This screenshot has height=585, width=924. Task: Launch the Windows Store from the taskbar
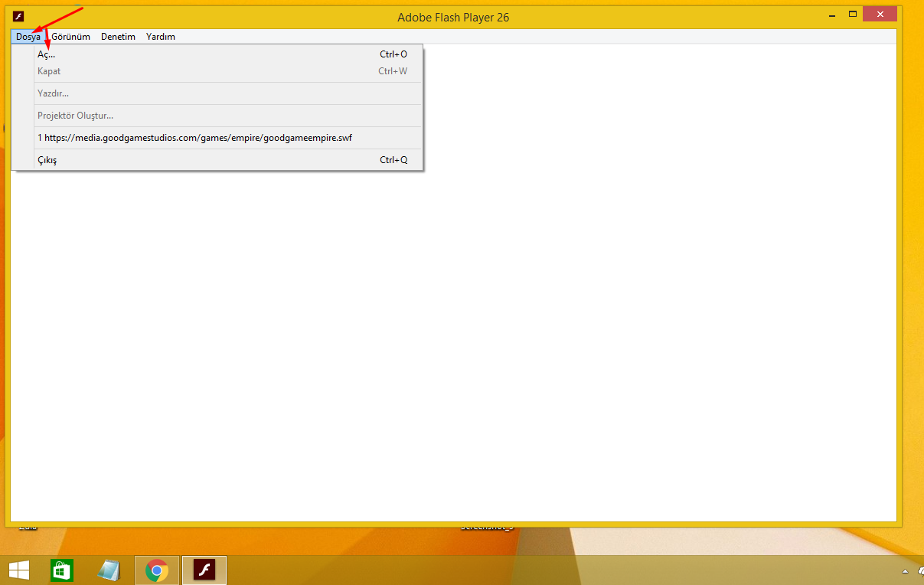pos(61,570)
